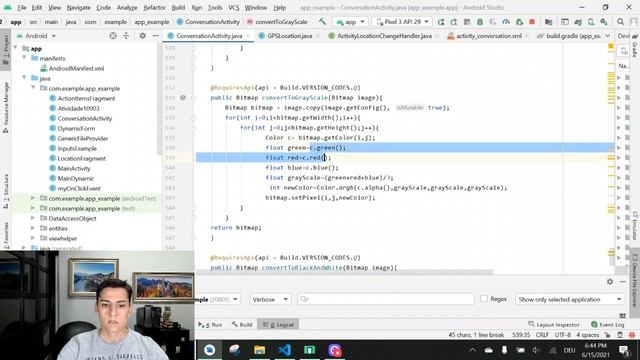Viewport: 640px width, 360px height.
Task: Click the Attach Debugger to process icon
Action: pyautogui.click(x=519, y=22)
